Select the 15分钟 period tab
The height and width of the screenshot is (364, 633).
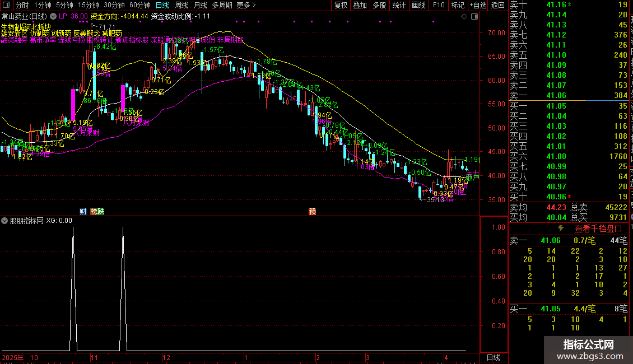89,5
